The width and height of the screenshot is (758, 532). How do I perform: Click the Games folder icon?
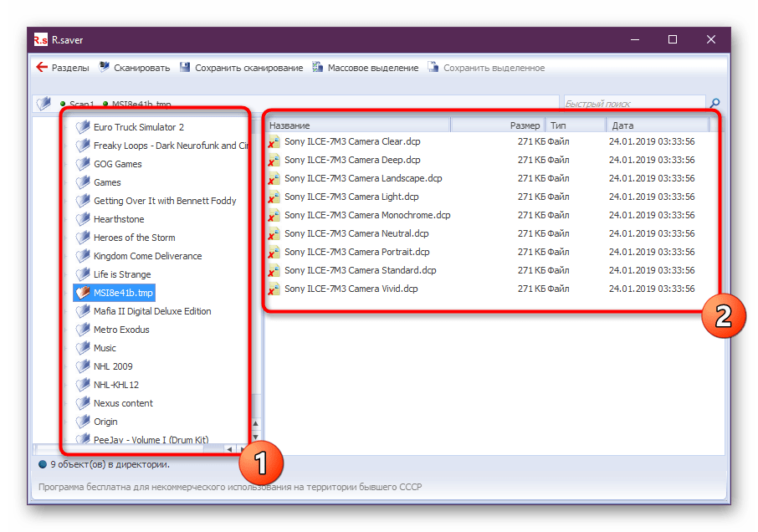point(83,182)
